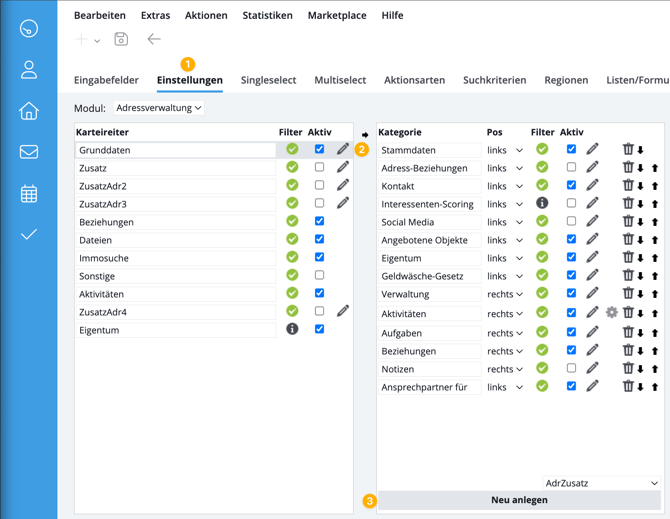
Task: Open the home icon in sidebar
Action: click(29, 111)
